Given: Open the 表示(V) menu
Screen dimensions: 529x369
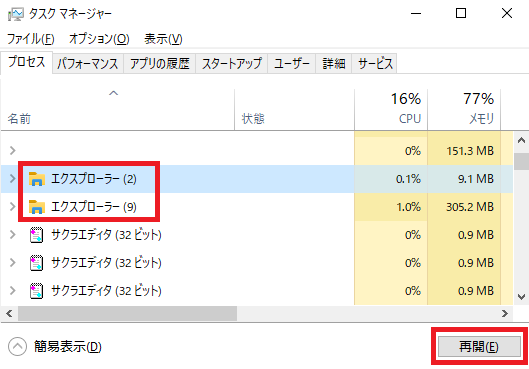Looking at the screenshot, I should pos(163,39).
